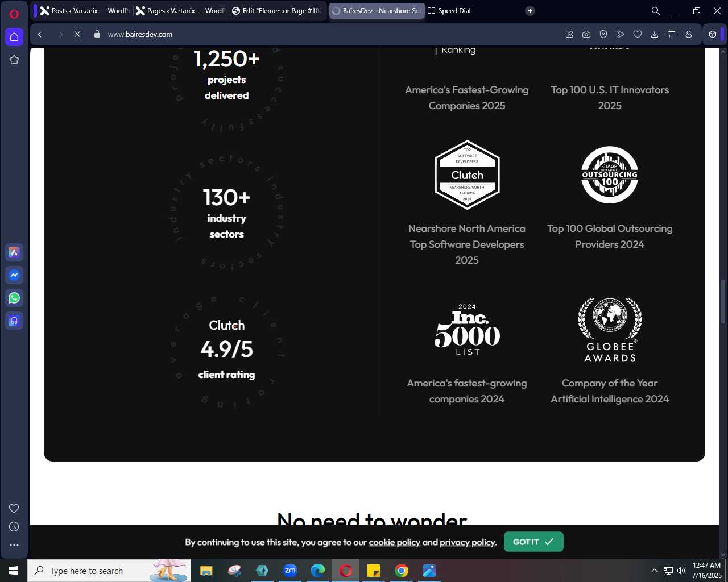Open the privacy policy link
This screenshot has width=728, height=582.
(467, 542)
